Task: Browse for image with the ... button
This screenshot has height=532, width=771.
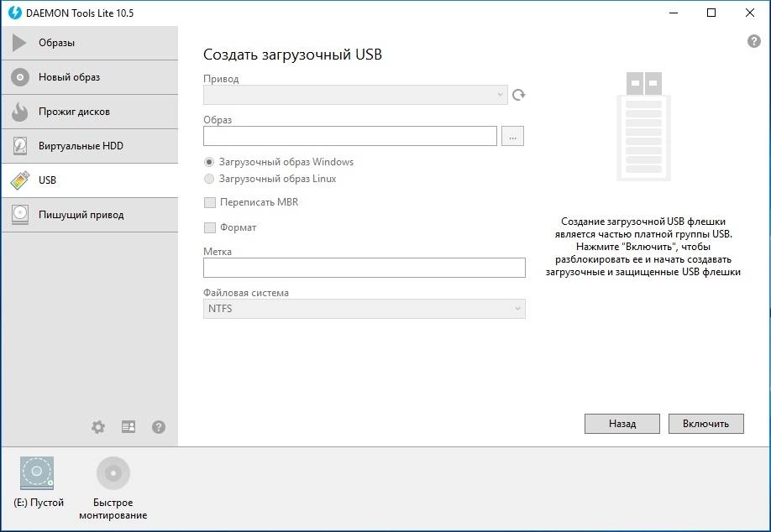Action: tap(513, 136)
